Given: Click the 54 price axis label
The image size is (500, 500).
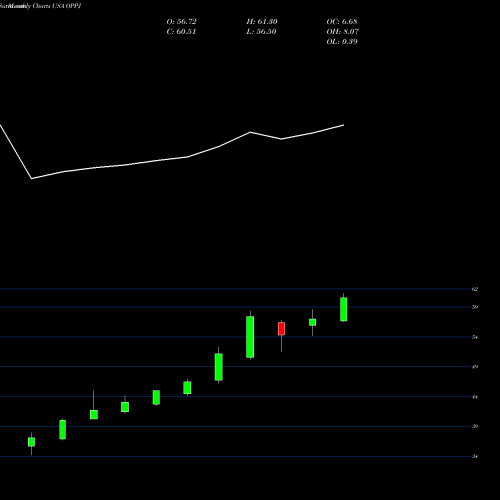Looking at the screenshot, I should pos(475,337).
